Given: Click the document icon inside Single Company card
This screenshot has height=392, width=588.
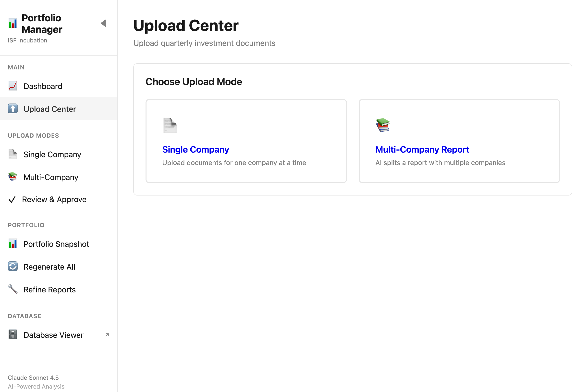Looking at the screenshot, I should [170, 126].
